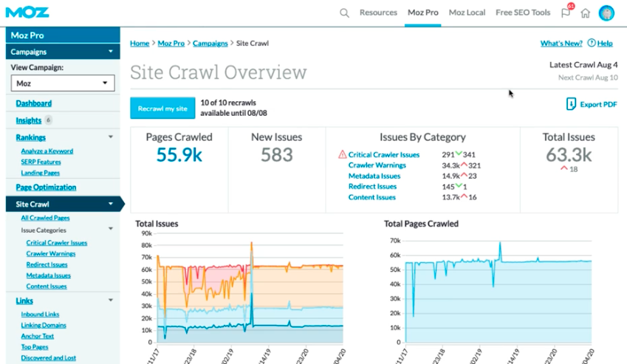Image resolution: width=627 pixels, height=364 pixels.
Task: Open the What's New? link
Action: 561,43
